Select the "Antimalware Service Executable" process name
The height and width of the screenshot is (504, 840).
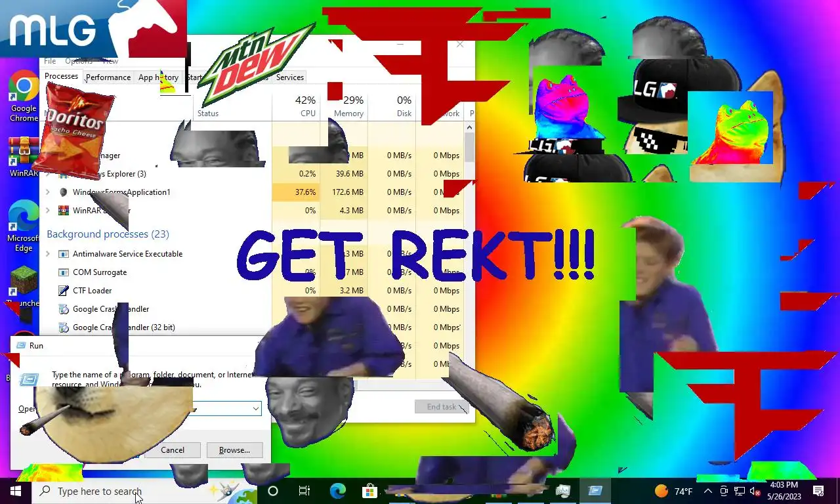click(127, 254)
